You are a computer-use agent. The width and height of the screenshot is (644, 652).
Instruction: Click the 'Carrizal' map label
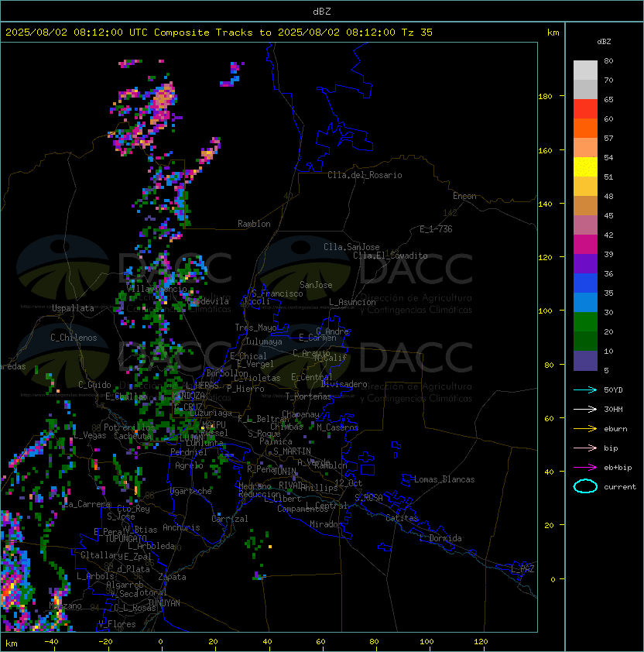click(230, 519)
